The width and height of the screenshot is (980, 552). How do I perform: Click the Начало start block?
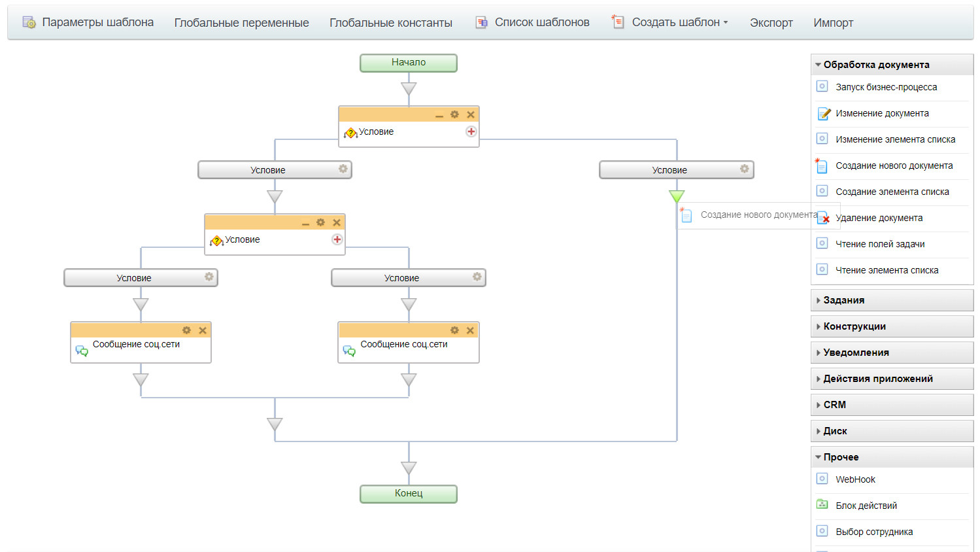409,63
